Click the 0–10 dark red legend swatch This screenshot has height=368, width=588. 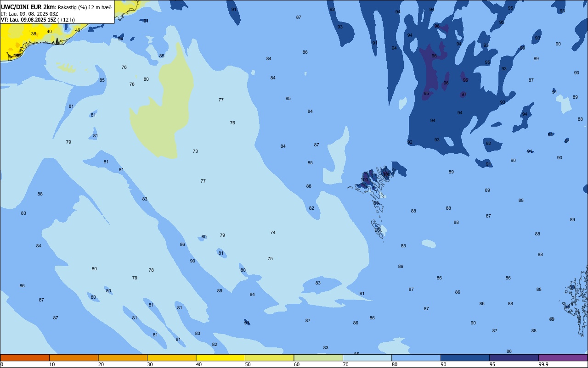point(25,357)
